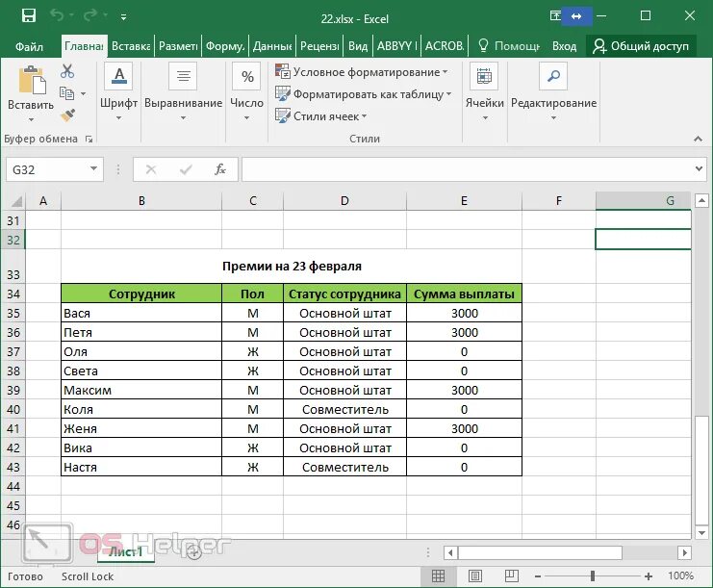Open the ABBYY ribbon tab
The width and height of the screenshot is (713, 588).
coord(396,46)
